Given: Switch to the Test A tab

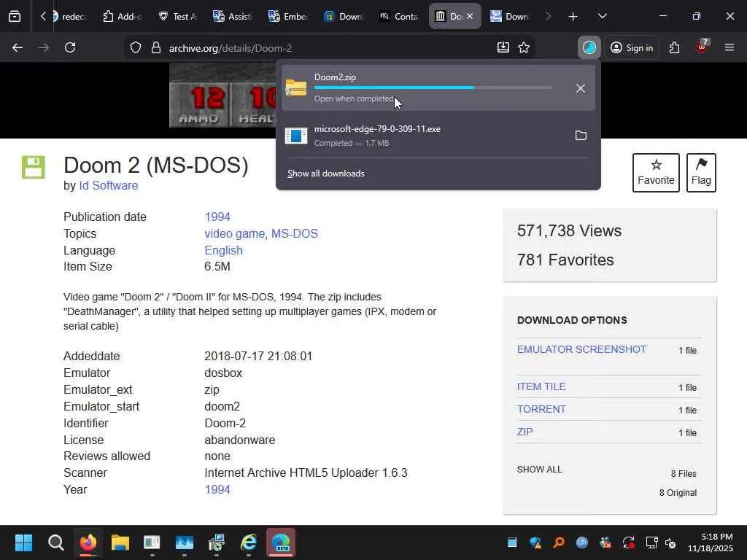Looking at the screenshot, I should pos(177,16).
